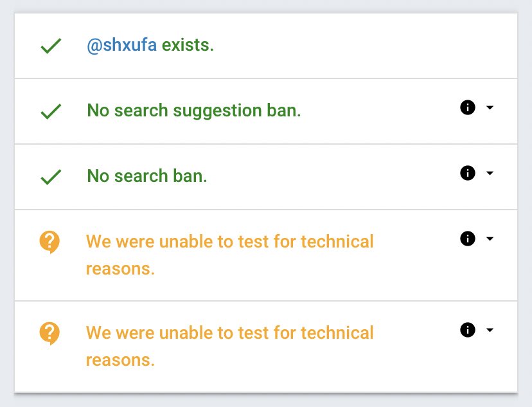Expand the last unable-to-test row's dropdown arrow
Viewport: 532px width, 407px height.
tap(490, 330)
